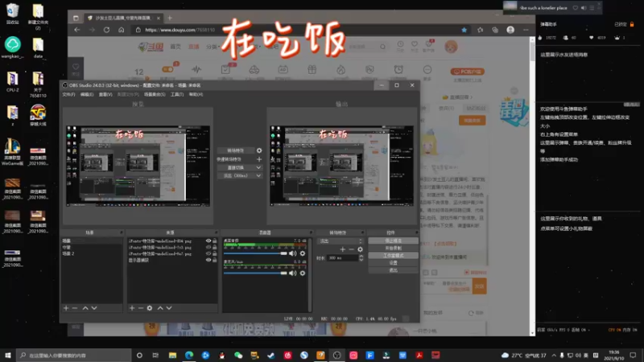Add a quick transition via the 快捷转场特效 plus
The image size is (644, 362).
[259, 159]
